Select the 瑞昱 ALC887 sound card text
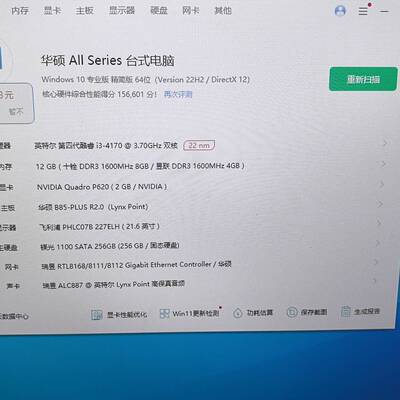The width and height of the screenshot is (400, 400). pyautogui.click(x=114, y=285)
